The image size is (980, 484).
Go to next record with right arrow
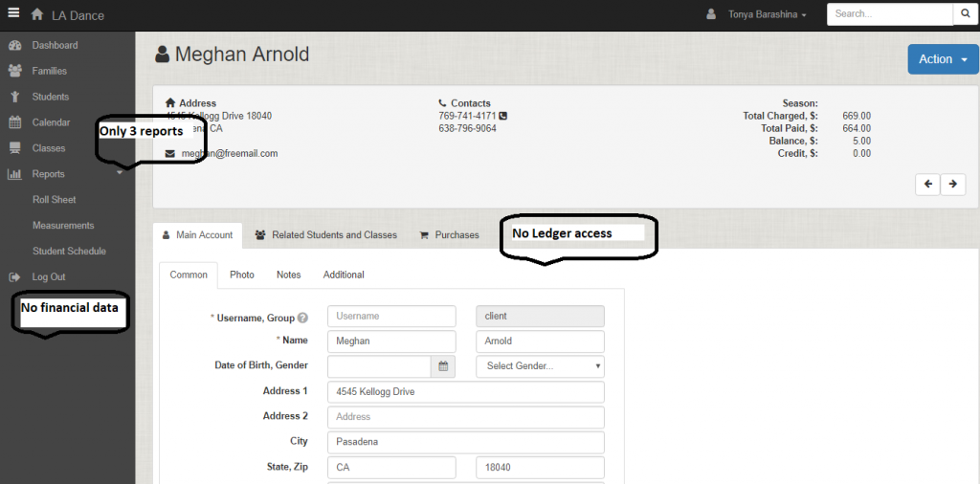pyautogui.click(x=952, y=185)
